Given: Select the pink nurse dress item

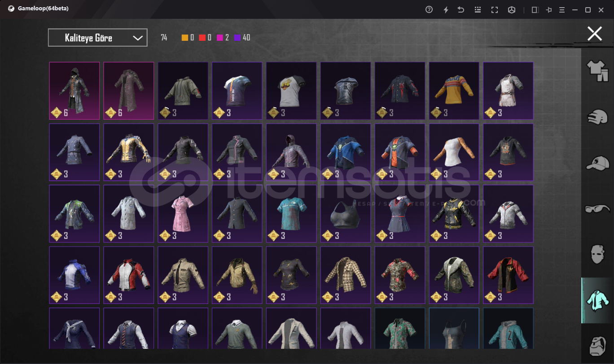Looking at the screenshot, I should pos(183,214).
